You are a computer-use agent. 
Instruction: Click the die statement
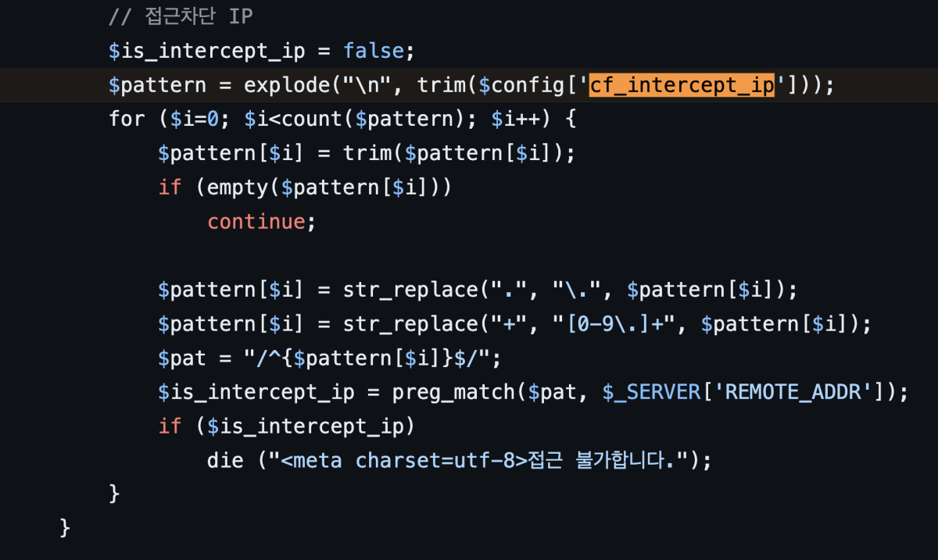point(225,460)
